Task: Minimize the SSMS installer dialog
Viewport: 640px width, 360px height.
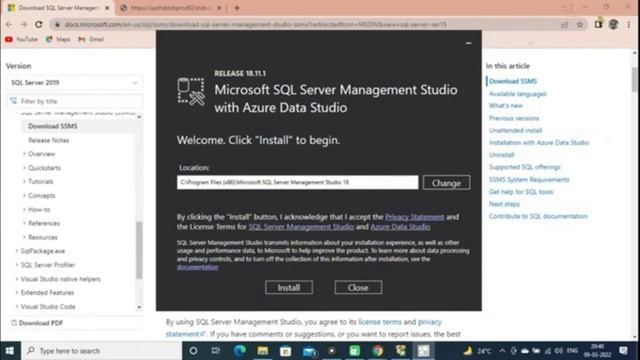Action: (x=469, y=43)
